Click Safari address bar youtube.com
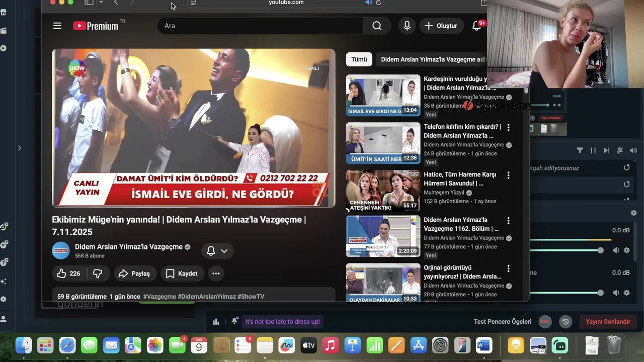 [286, 3]
